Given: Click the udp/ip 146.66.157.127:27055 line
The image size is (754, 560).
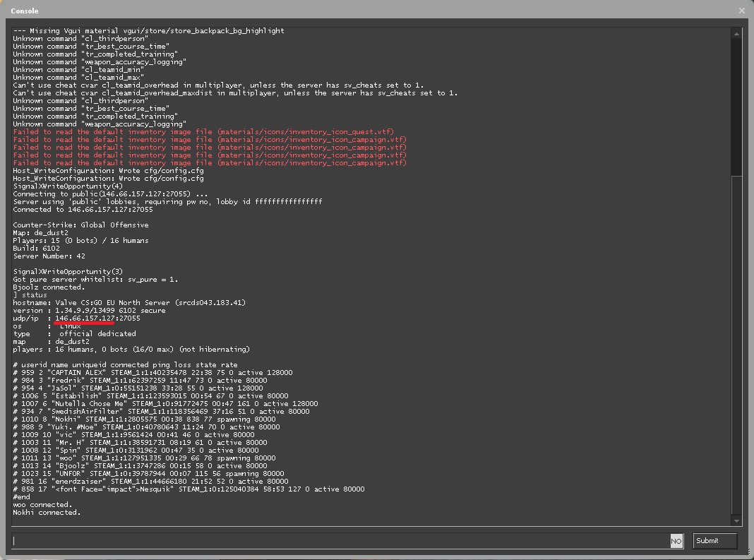Looking at the screenshot, I should (x=76, y=318).
